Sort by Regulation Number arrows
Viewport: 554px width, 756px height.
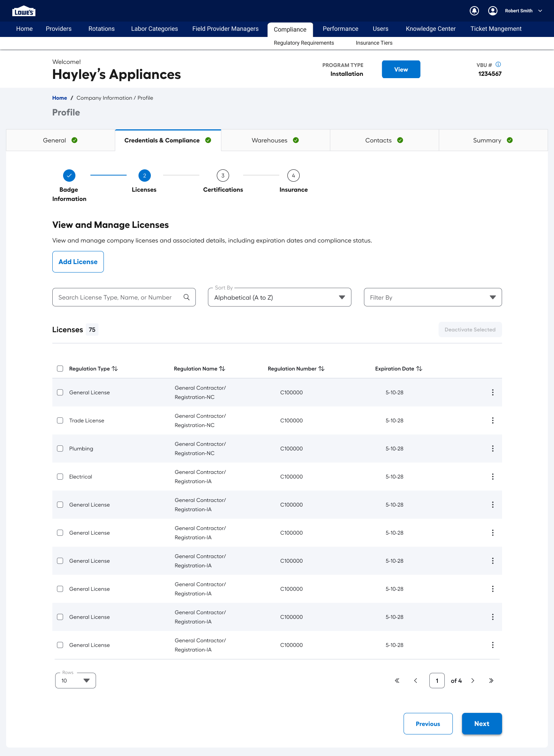coord(322,369)
